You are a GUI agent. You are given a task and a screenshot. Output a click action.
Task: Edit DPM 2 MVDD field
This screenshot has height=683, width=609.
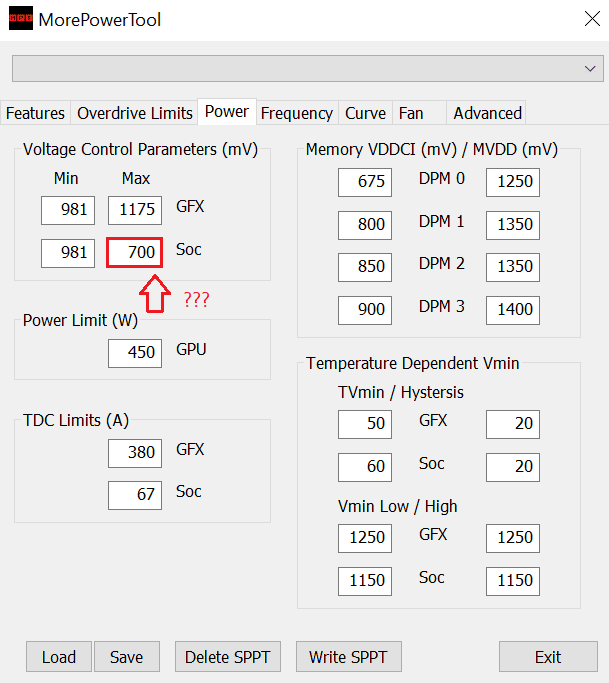point(513,267)
